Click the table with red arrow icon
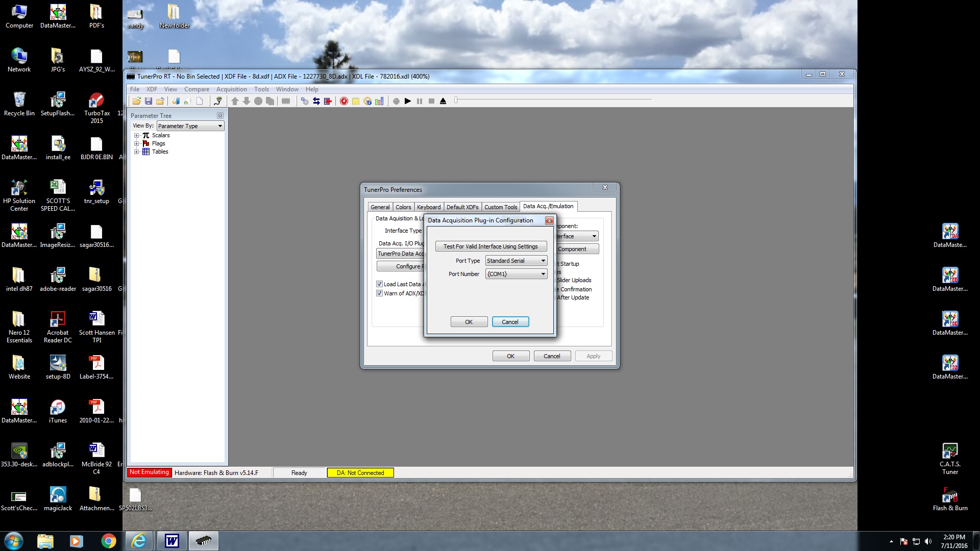 click(x=328, y=101)
